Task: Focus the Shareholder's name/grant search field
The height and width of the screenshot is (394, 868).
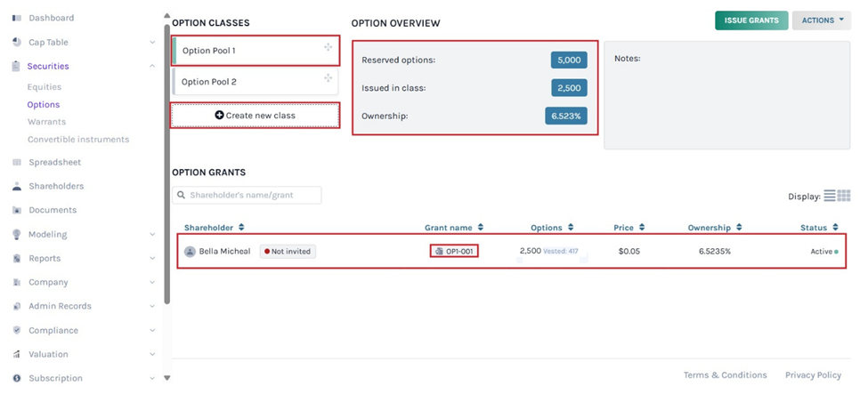Action: pyautogui.click(x=247, y=196)
